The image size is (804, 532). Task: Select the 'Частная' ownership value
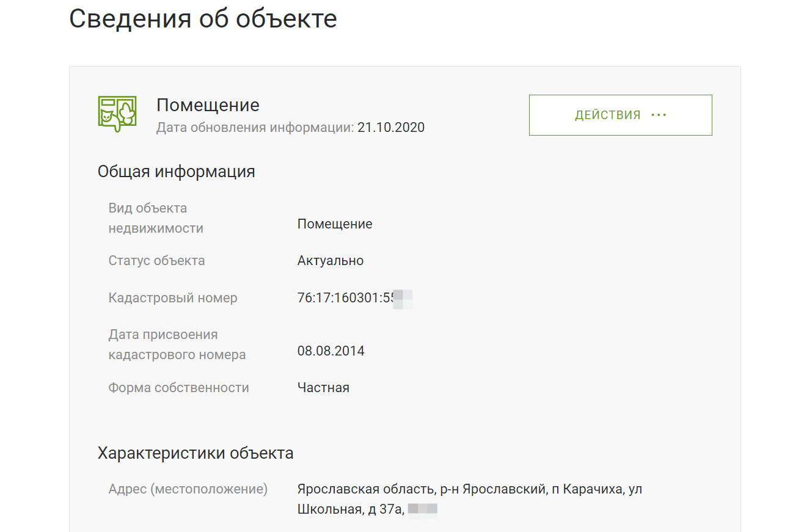click(x=323, y=388)
